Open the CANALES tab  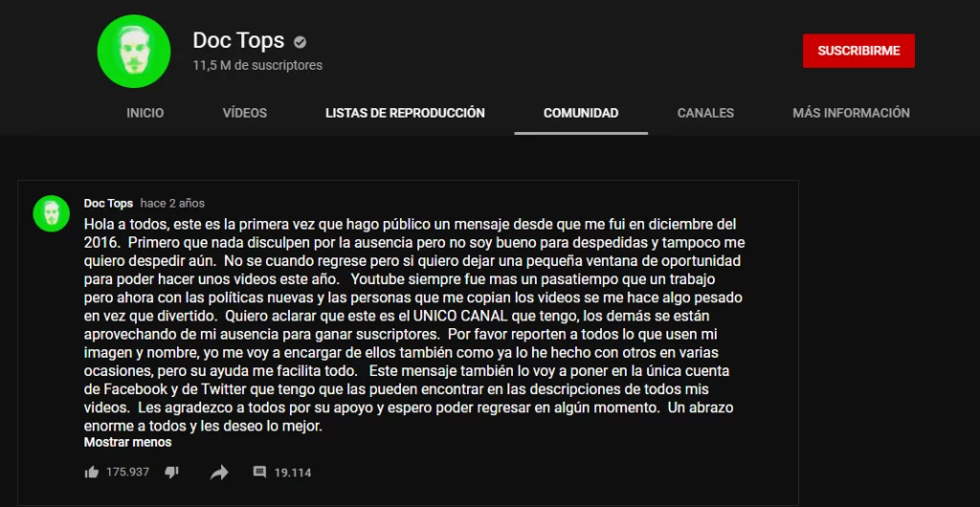705,113
